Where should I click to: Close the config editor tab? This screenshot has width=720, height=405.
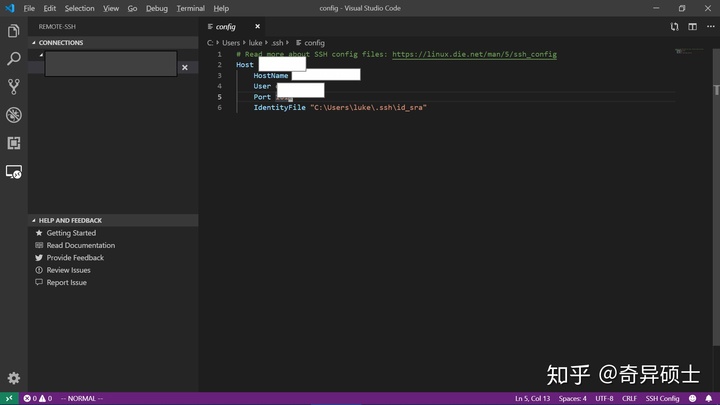tap(258, 27)
